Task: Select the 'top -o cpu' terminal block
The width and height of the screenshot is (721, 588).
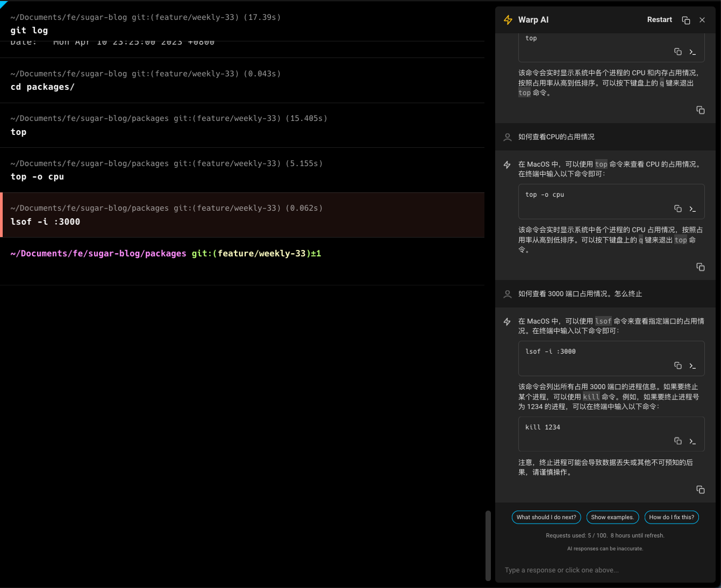Action: (x=242, y=170)
